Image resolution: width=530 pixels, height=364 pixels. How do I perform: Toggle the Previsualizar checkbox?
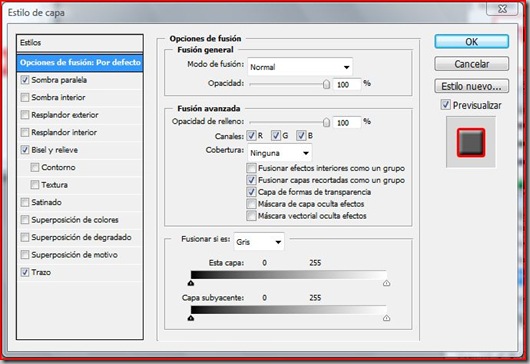pos(445,105)
